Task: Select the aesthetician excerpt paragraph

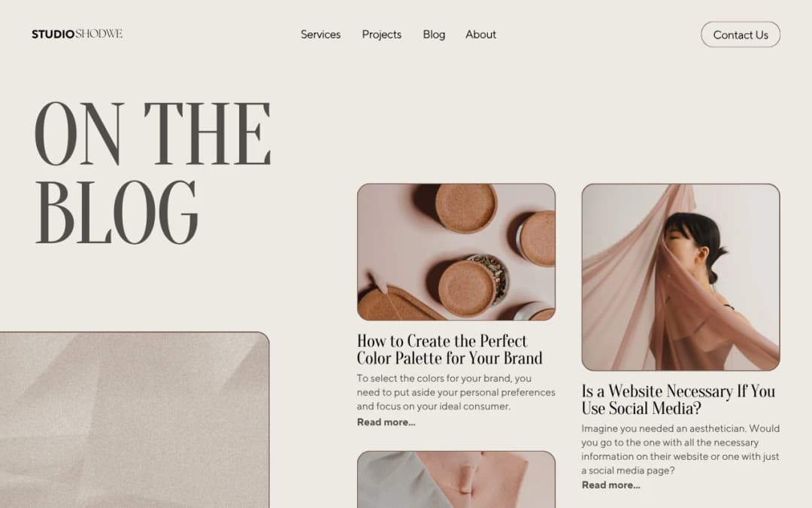Action: [680, 449]
